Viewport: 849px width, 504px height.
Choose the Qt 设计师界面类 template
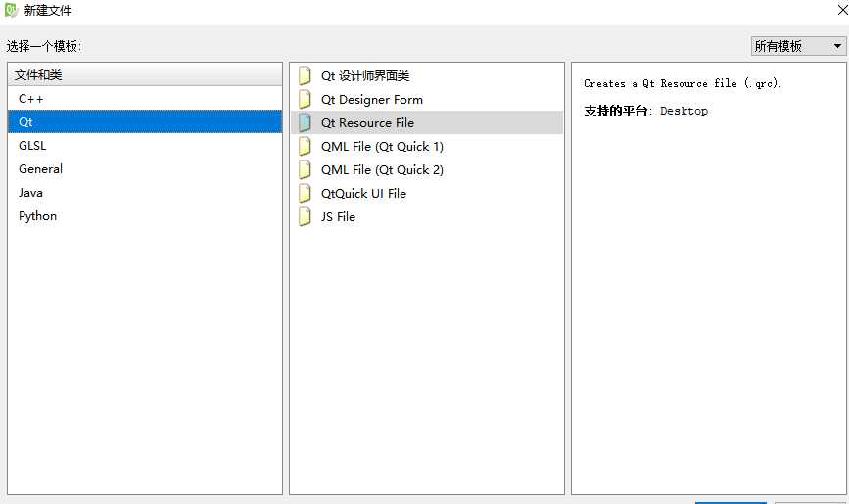[x=427, y=75]
